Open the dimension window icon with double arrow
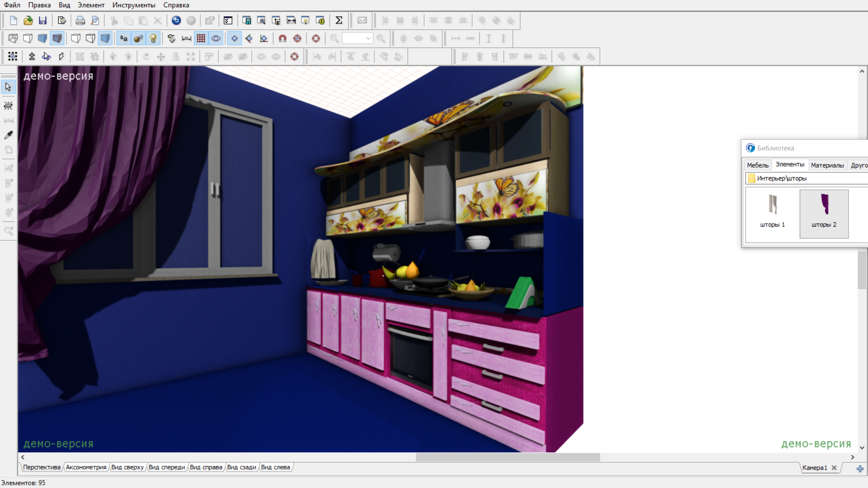 coord(291,20)
